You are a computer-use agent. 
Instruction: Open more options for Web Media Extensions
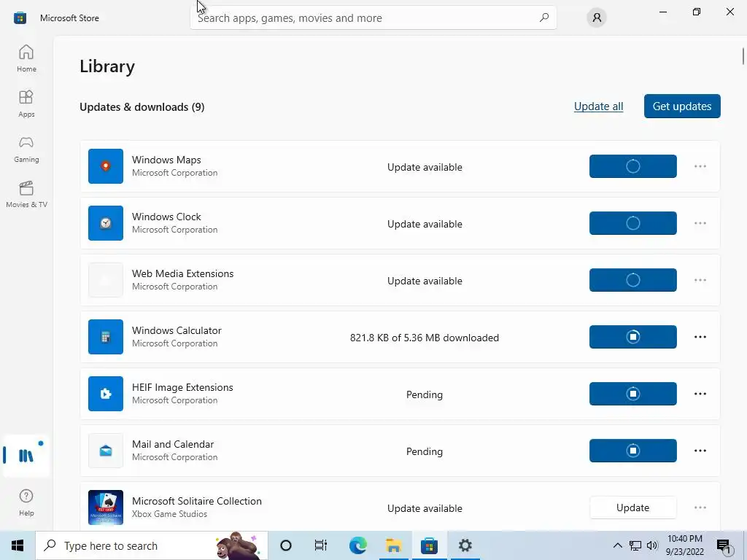pyautogui.click(x=700, y=280)
